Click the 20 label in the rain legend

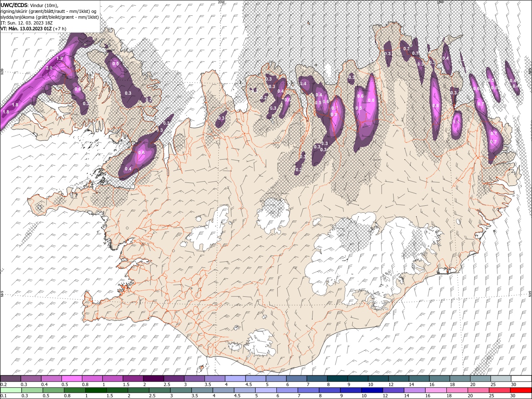pyautogui.click(x=470, y=396)
